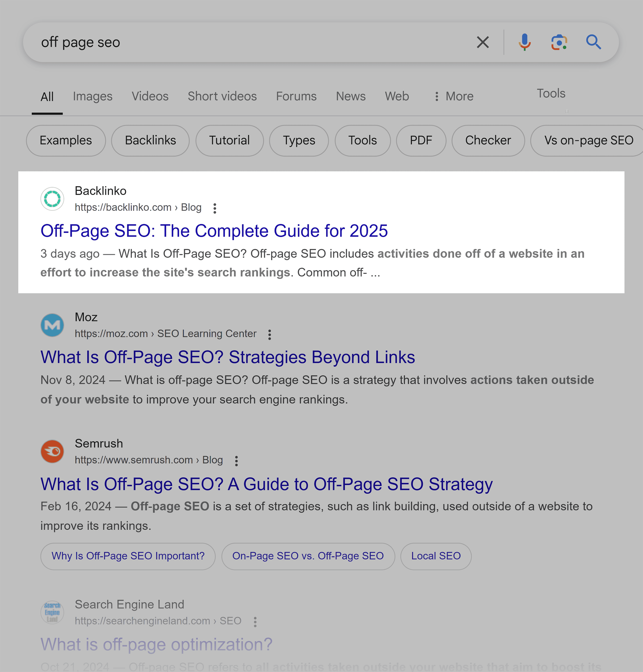643x672 pixels.
Task: Open What Is Off-Page SEO? Strategies Beyond Links
Action: (228, 357)
